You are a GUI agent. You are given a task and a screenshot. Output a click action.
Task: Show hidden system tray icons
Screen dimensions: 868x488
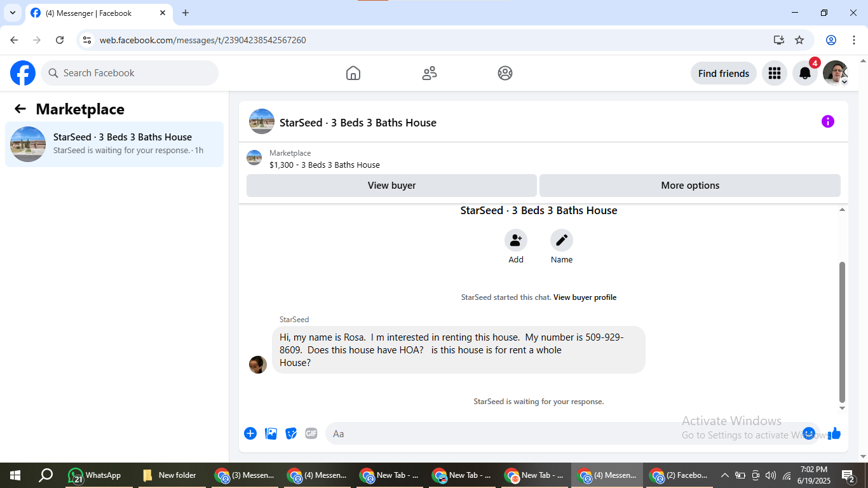(724, 475)
